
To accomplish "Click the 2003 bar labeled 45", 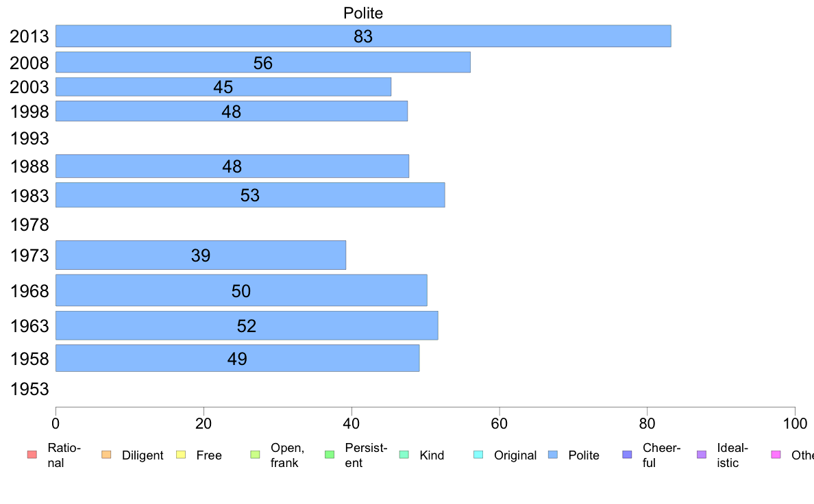I will pyautogui.click(x=223, y=87).
